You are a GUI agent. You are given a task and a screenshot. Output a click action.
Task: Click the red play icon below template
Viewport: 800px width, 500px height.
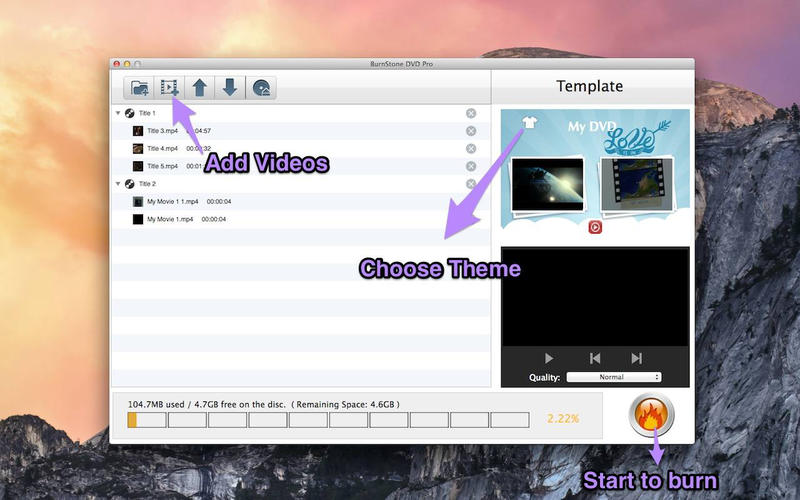click(x=595, y=227)
